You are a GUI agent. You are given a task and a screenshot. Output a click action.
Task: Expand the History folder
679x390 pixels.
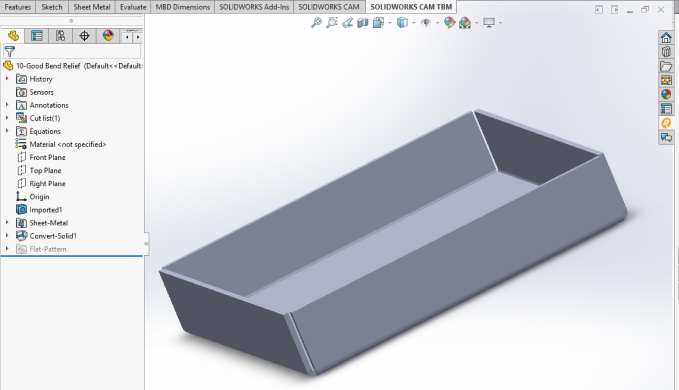(7, 79)
